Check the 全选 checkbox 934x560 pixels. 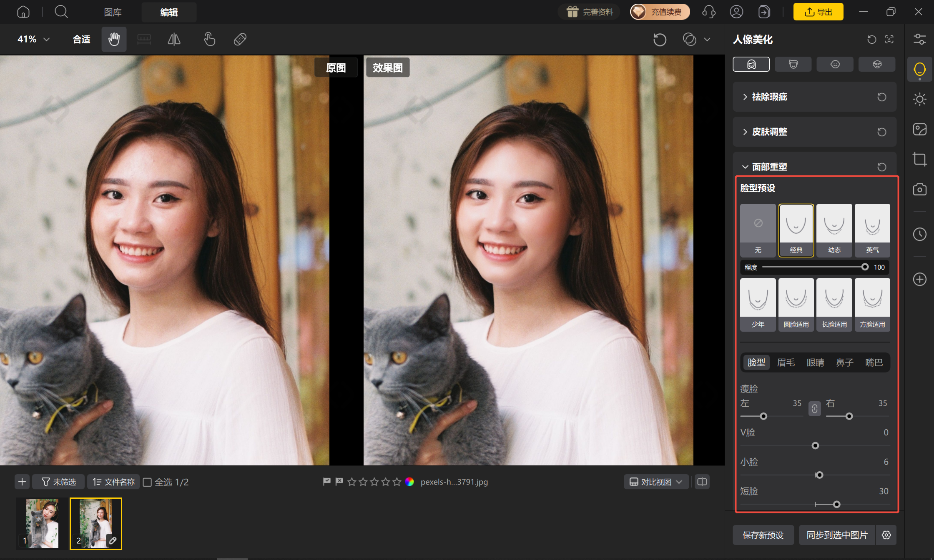click(147, 482)
